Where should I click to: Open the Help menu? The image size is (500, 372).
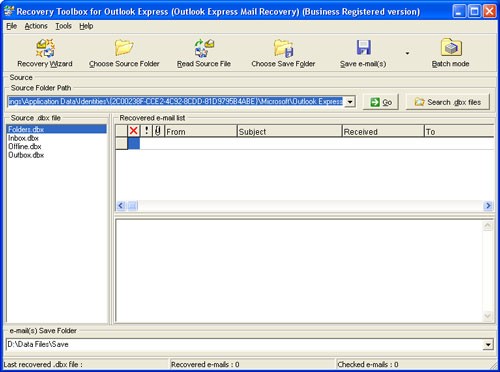[86, 26]
